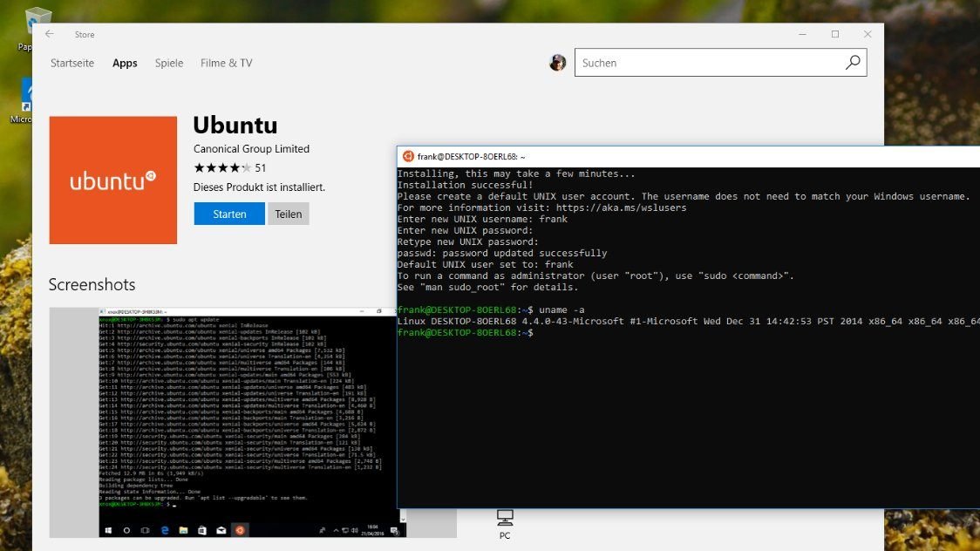
Task: Click the Ubuntu app title heading
Action: click(x=235, y=125)
